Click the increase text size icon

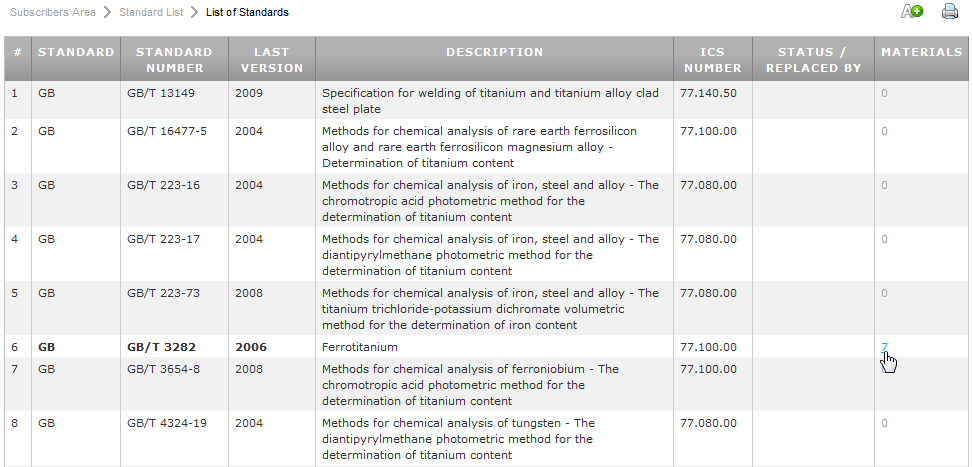point(911,12)
